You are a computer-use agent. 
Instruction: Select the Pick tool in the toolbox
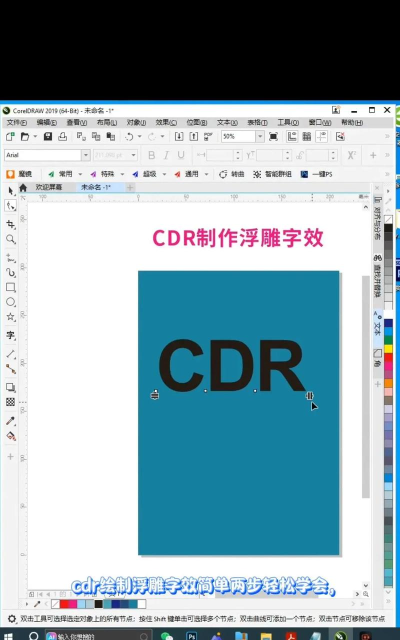[11, 191]
